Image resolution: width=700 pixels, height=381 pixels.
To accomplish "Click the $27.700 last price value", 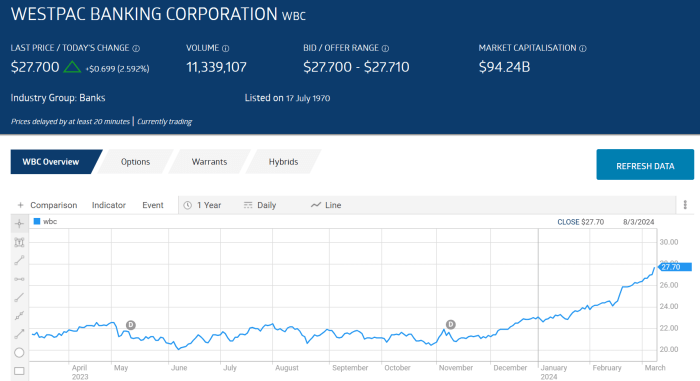I will [x=35, y=67].
